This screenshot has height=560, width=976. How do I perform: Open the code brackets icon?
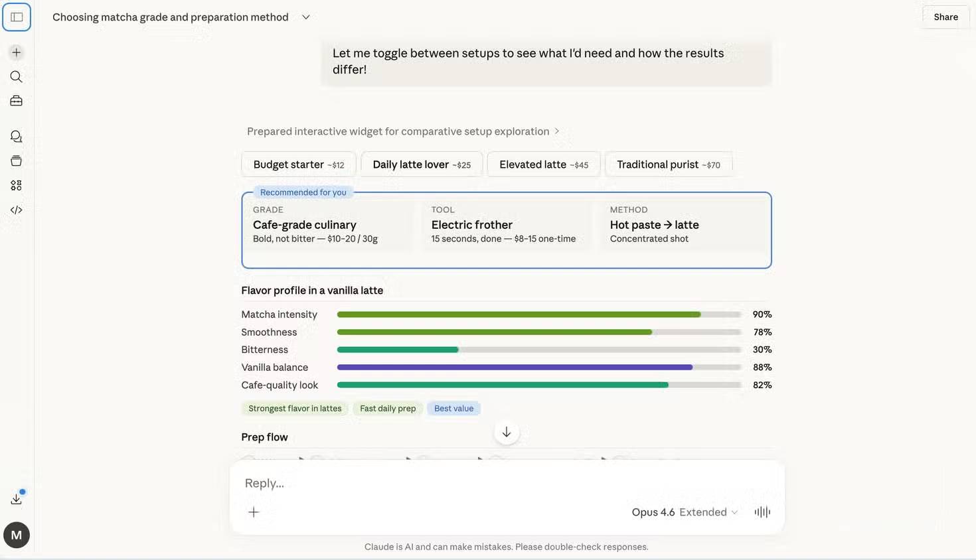(17, 210)
